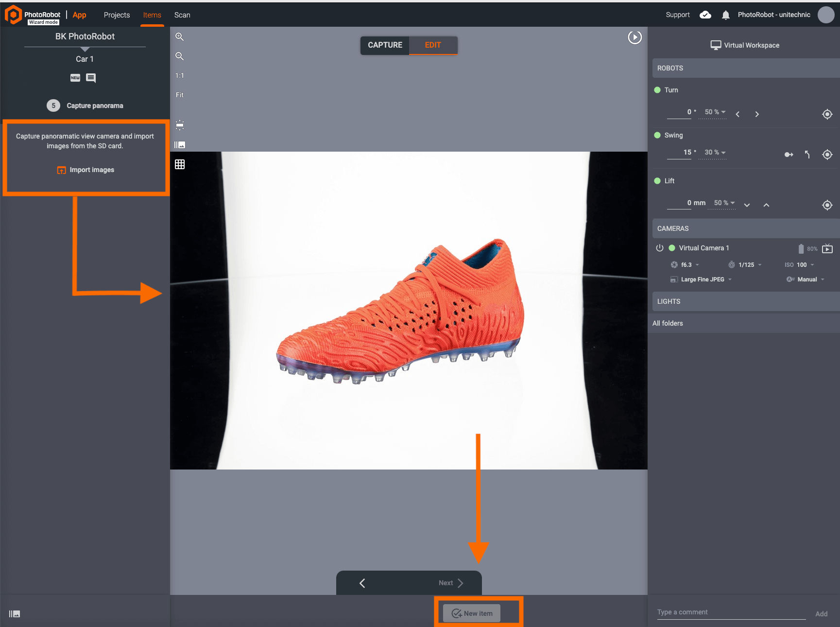Click the zoom in magnifier icon
840x627 pixels.
pos(179,37)
